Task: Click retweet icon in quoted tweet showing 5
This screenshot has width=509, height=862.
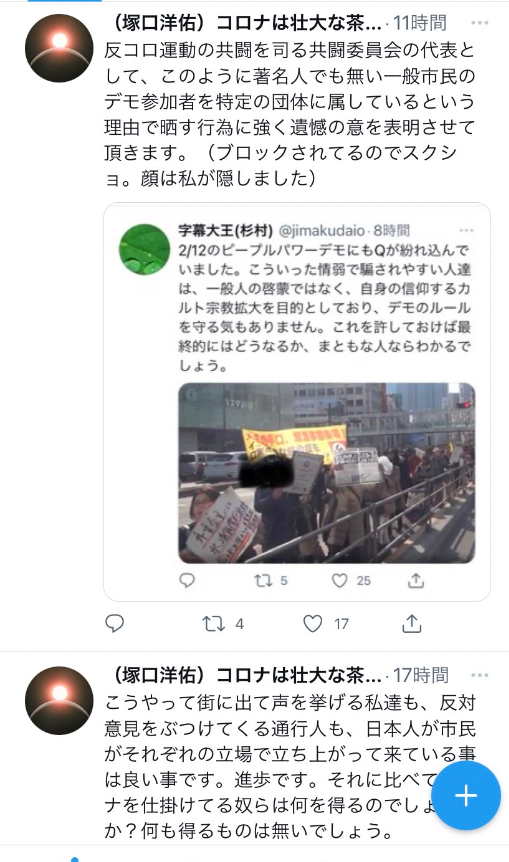Action: pos(263,580)
